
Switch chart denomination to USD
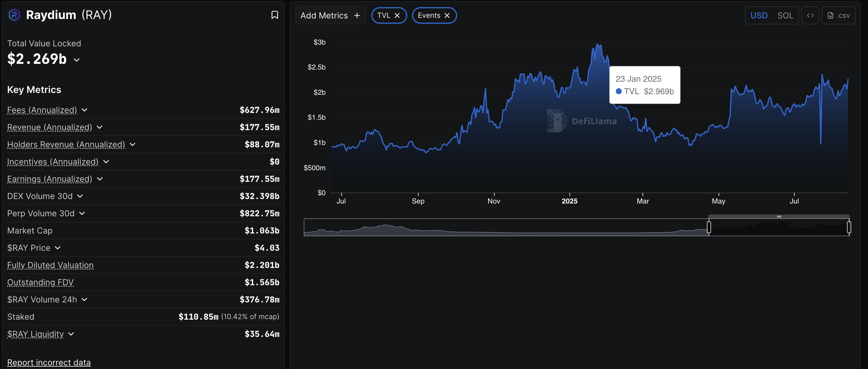(x=759, y=15)
